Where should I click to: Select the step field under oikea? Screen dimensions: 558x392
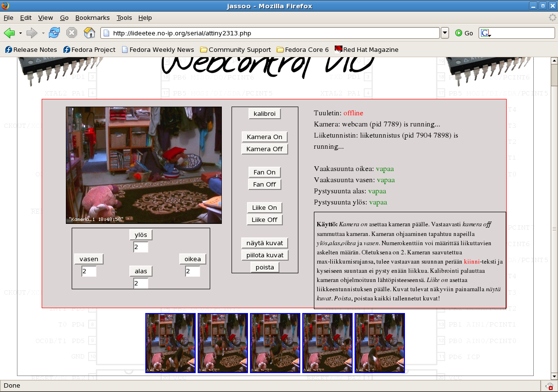192,271
